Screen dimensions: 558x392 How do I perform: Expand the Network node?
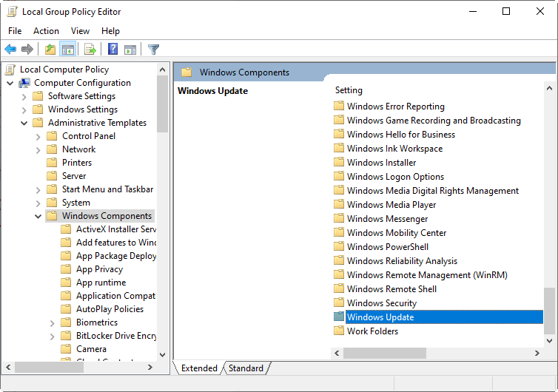coord(38,150)
